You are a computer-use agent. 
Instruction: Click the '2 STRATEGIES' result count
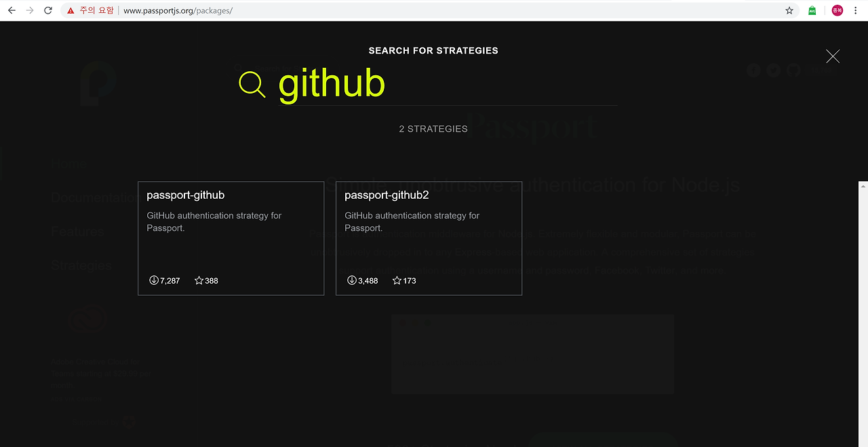433,129
